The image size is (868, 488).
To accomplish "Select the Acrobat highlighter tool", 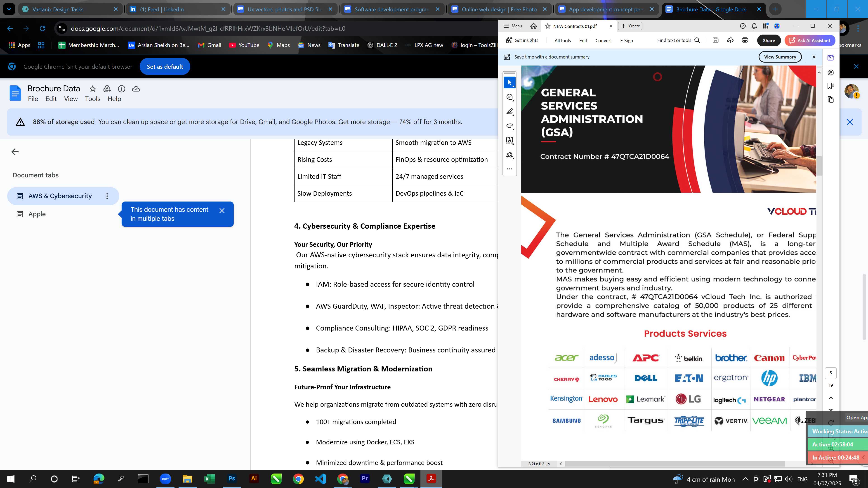I will pos(509,111).
